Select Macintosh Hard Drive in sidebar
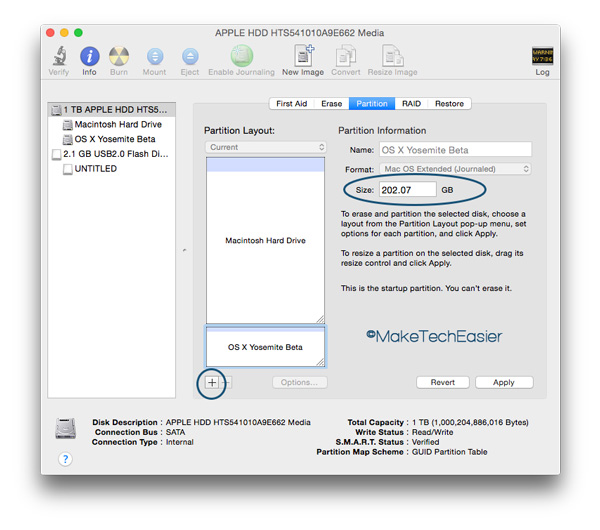Viewport: 600px width, 530px height. (x=111, y=124)
